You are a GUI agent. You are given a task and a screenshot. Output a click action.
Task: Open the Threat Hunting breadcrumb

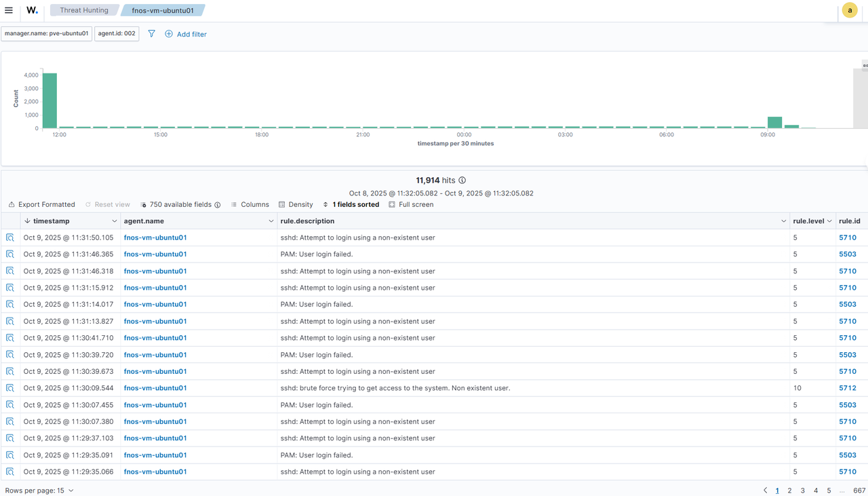pos(83,10)
